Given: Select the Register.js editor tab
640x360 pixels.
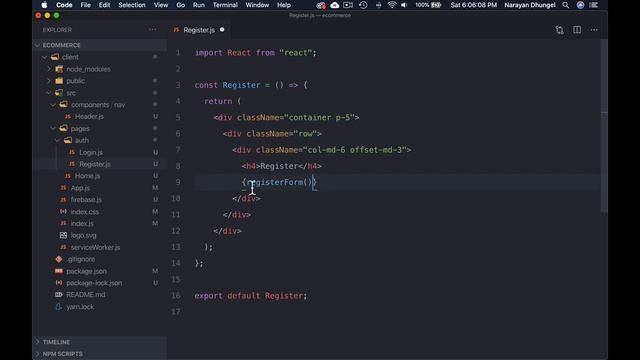Looking at the screenshot, I should click(x=199, y=30).
